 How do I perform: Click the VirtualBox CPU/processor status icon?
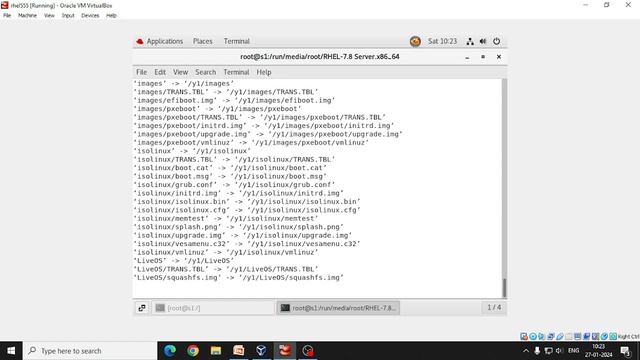595,336
